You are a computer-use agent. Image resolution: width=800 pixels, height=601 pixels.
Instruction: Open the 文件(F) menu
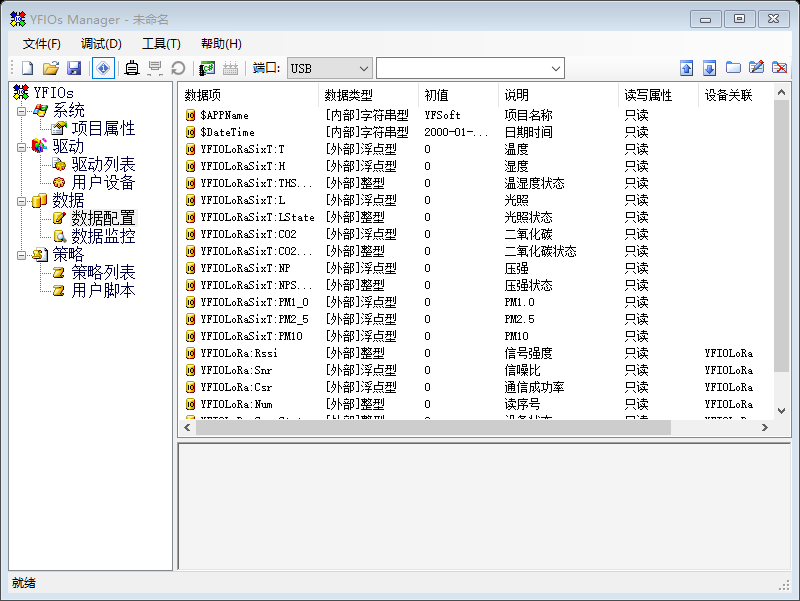41,44
